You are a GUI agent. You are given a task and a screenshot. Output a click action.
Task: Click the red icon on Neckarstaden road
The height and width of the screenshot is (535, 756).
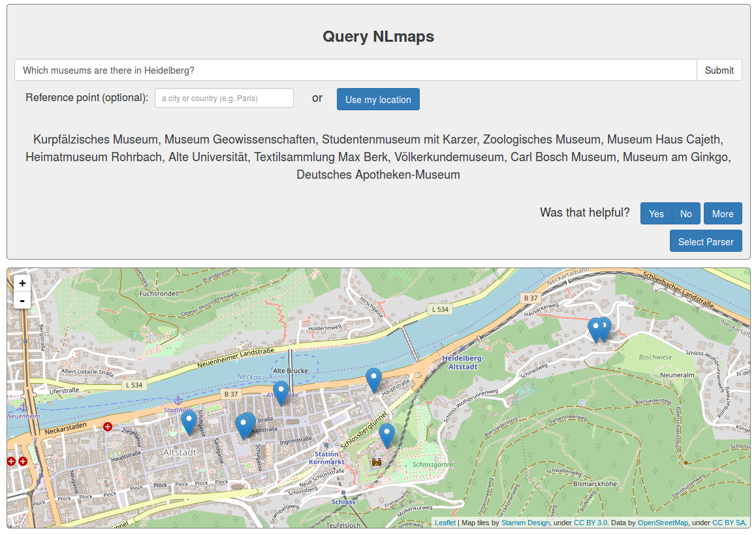pos(108,427)
